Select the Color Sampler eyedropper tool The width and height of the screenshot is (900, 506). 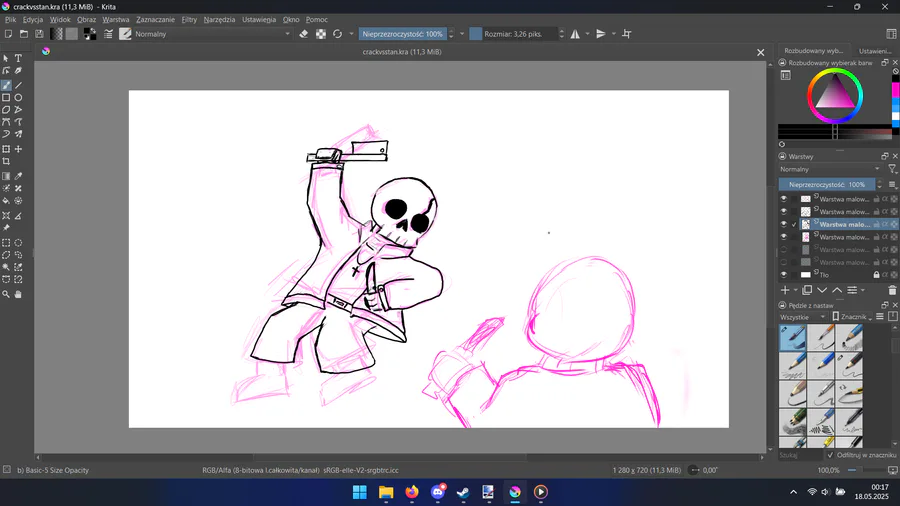[x=18, y=176]
